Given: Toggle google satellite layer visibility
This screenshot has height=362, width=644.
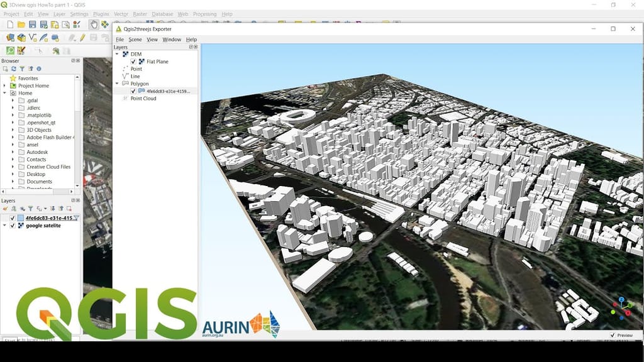Looking at the screenshot, I should (13, 225).
